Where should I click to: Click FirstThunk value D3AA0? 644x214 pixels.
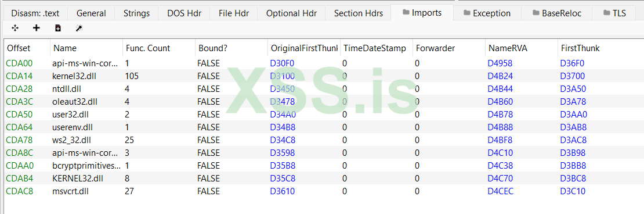[x=574, y=115]
